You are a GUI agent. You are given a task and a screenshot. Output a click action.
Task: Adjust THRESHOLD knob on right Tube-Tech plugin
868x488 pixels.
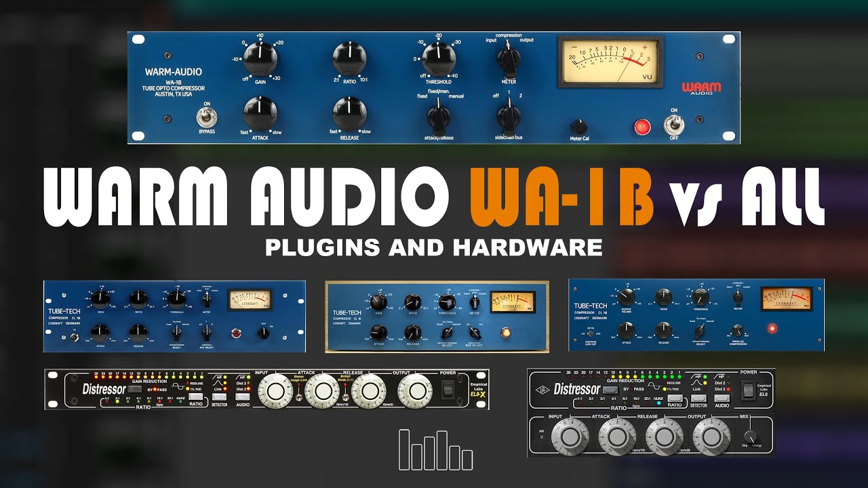point(701,296)
